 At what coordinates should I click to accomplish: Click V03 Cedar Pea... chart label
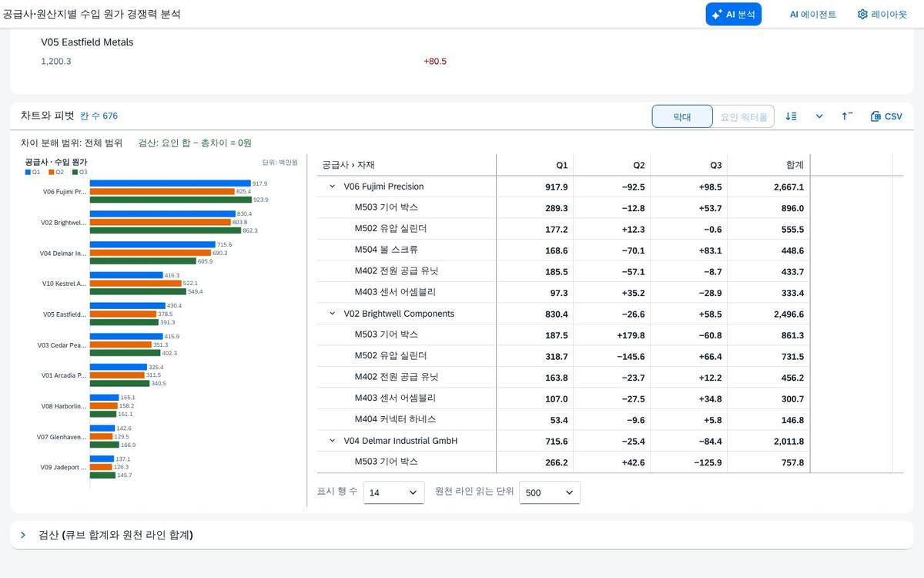pyautogui.click(x=62, y=345)
